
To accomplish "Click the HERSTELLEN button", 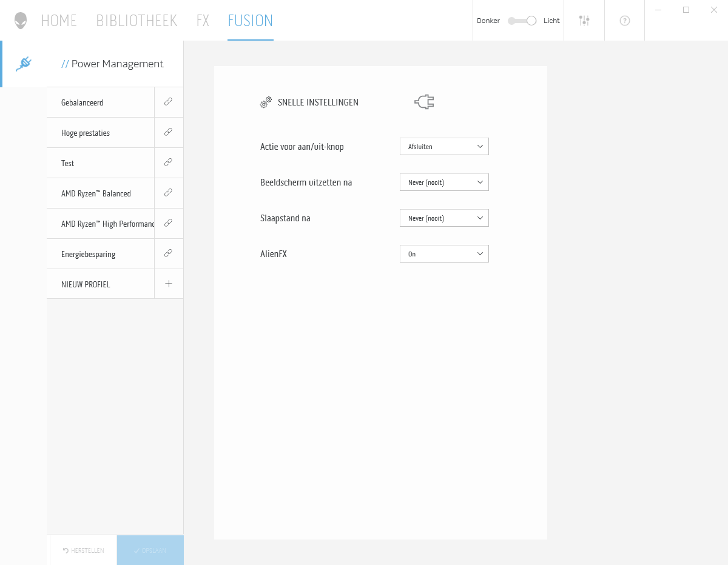I will [83, 550].
